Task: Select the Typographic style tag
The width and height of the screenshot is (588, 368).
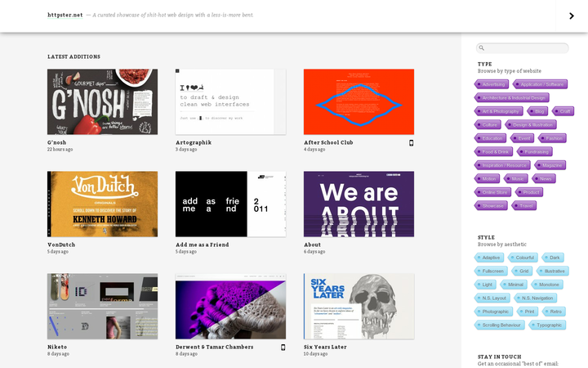Action: pos(547,325)
